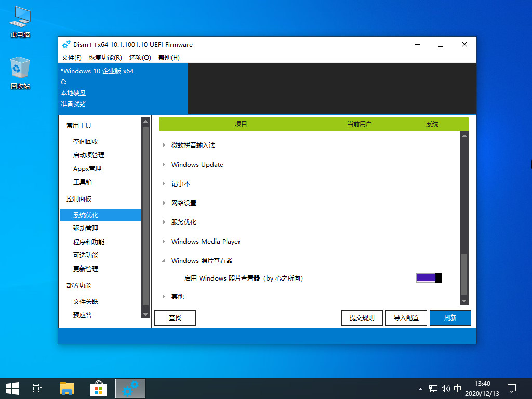532x399 pixels.
Task: Disable the 启用 Windows 照片查看器 toggle
Action: 427,277
